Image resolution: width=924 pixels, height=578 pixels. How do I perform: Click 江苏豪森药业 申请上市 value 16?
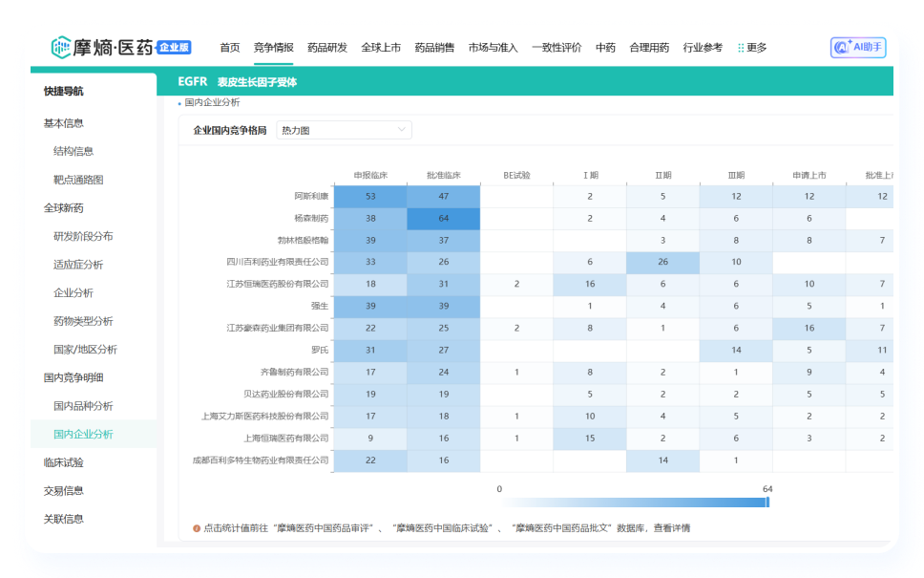[x=809, y=328]
